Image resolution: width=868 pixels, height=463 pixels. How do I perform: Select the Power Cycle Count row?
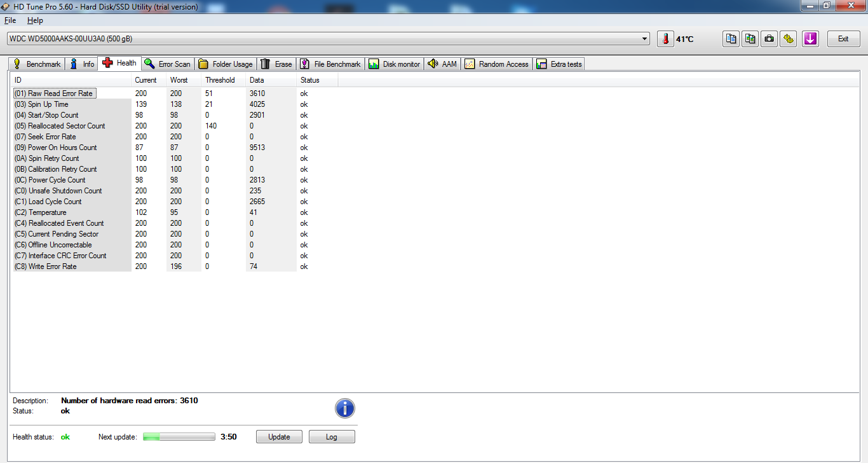[x=175, y=180]
